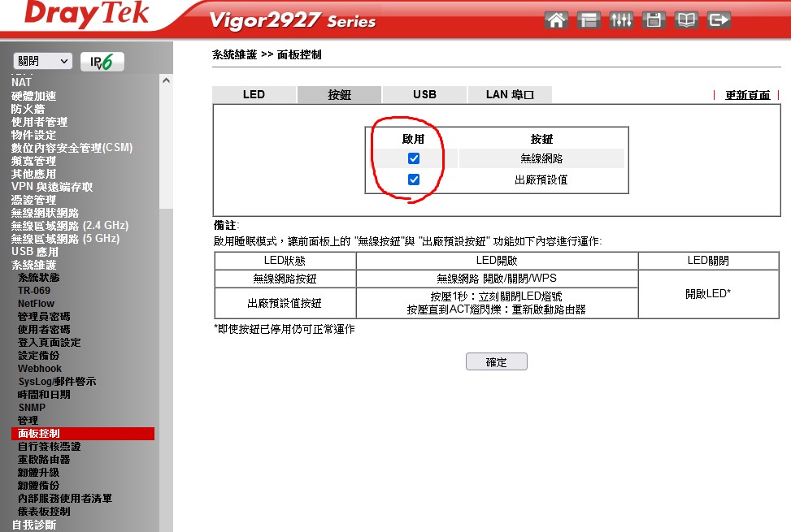Viewport: 791px width, 532px height.
Task: Open the manual book icon
Action: [686, 20]
